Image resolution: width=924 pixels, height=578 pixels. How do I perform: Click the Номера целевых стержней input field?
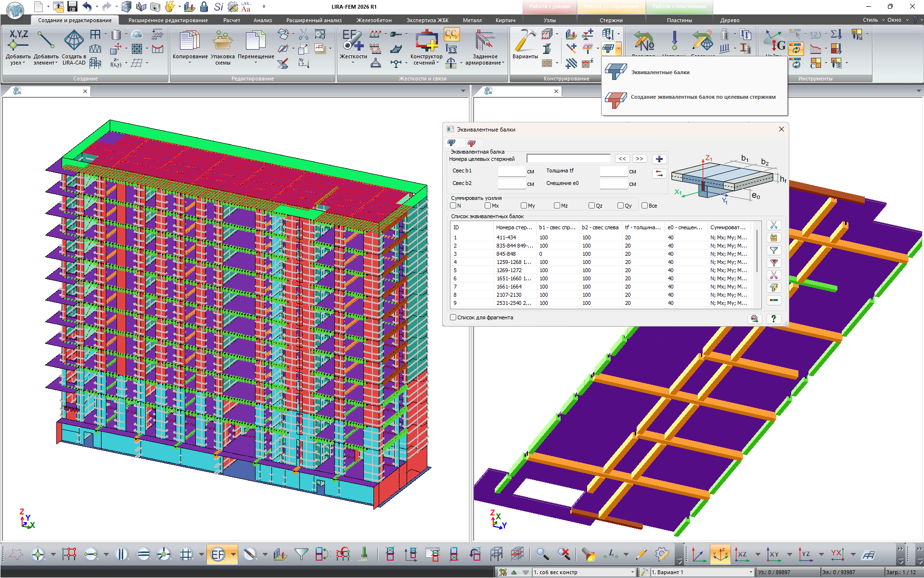point(568,159)
